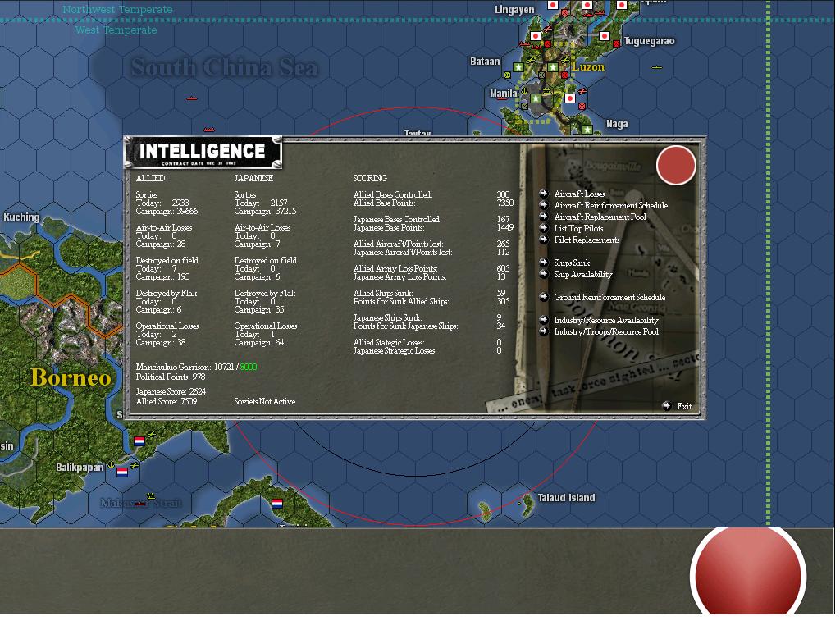Click Japanese Operational Losses Campaign: 64
The height and width of the screenshot is (630, 840).
(258, 342)
